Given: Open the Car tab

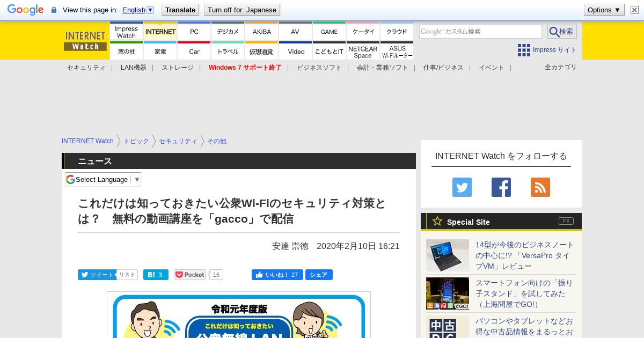Looking at the screenshot, I should (x=194, y=51).
